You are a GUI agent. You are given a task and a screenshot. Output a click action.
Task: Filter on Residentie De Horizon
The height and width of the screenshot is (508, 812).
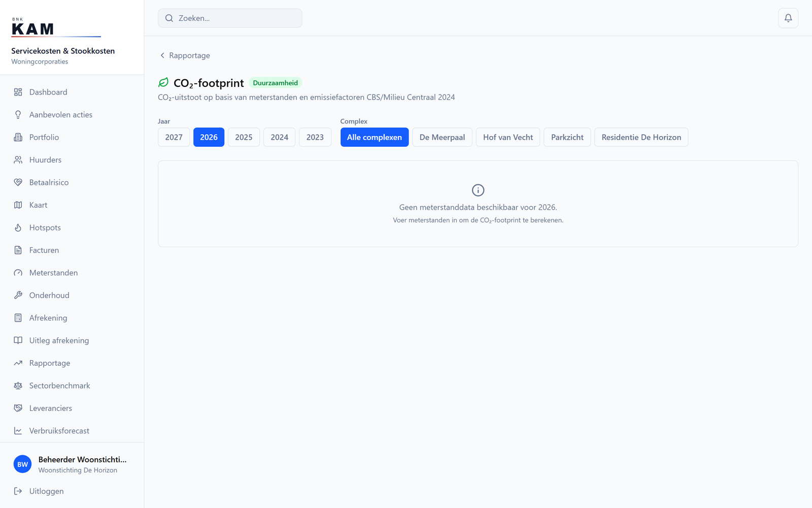coord(641,137)
